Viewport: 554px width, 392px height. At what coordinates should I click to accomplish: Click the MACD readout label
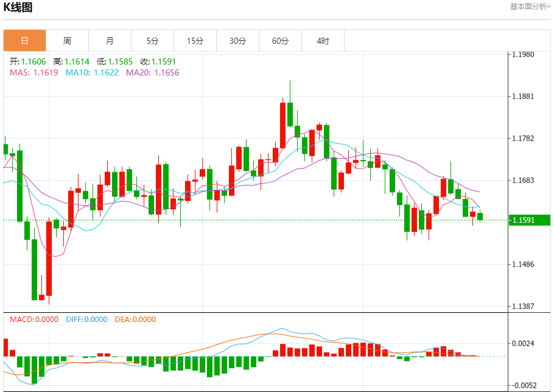33,320
